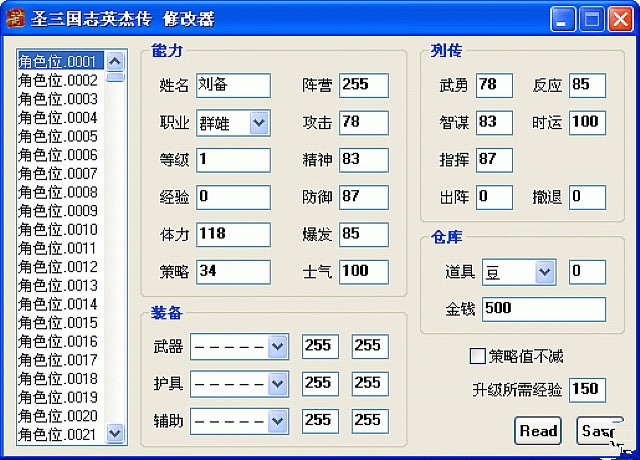Select 角色位.0014 in the list
The width and height of the screenshot is (640, 460).
pyautogui.click(x=60, y=304)
